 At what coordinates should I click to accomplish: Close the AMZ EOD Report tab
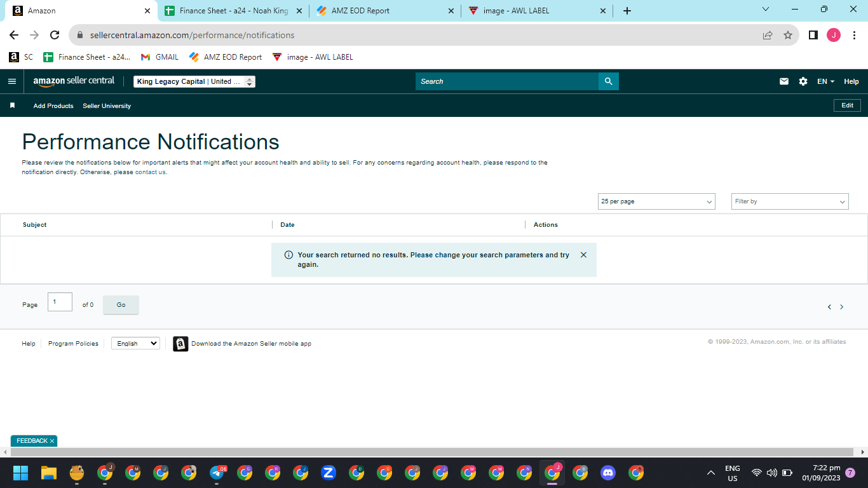coord(451,11)
